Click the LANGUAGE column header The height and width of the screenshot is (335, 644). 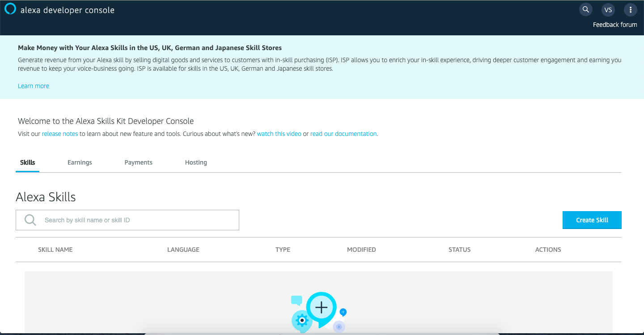[x=183, y=250]
